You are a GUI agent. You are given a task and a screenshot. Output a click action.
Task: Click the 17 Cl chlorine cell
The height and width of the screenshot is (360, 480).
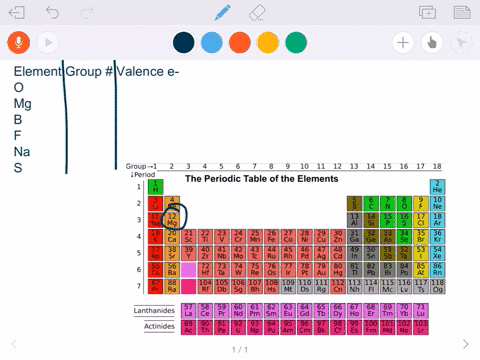pos(421,220)
